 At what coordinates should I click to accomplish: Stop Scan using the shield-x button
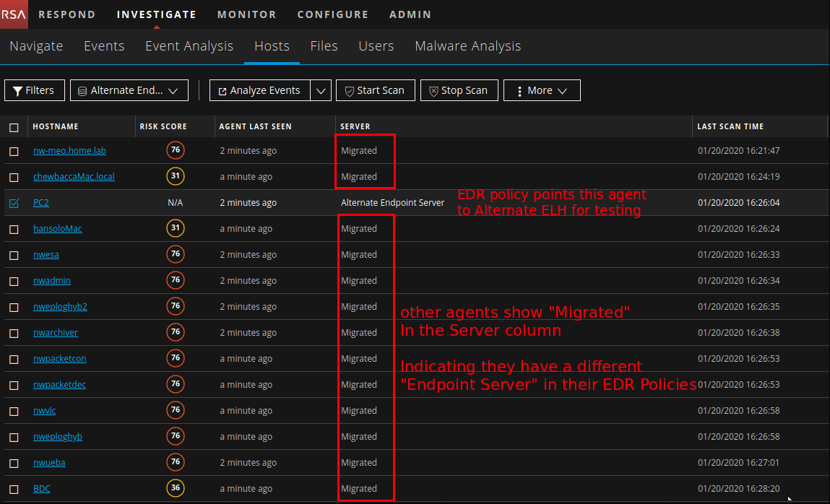coord(458,90)
